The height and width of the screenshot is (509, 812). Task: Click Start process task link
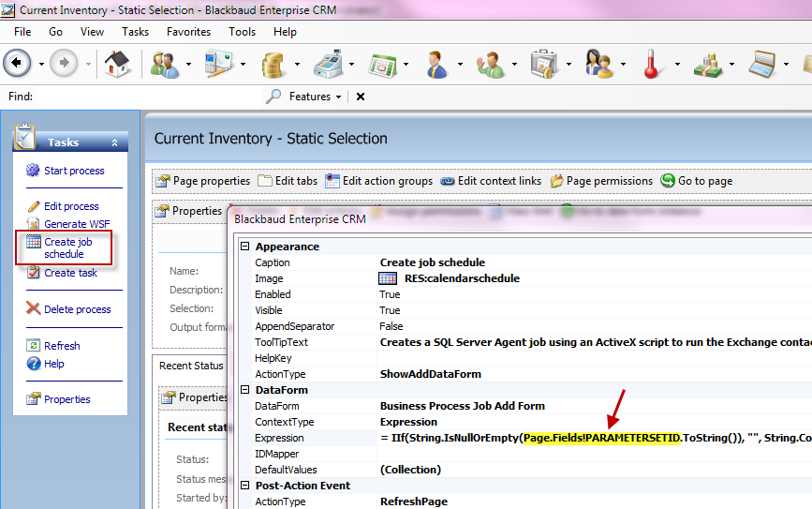point(74,171)
